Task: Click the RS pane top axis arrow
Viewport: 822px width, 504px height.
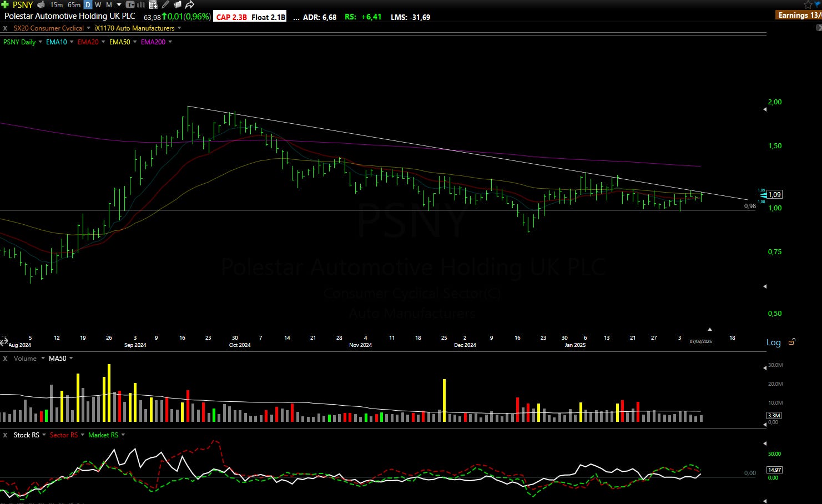Action: pyautogui.click(x=765, y=443)
